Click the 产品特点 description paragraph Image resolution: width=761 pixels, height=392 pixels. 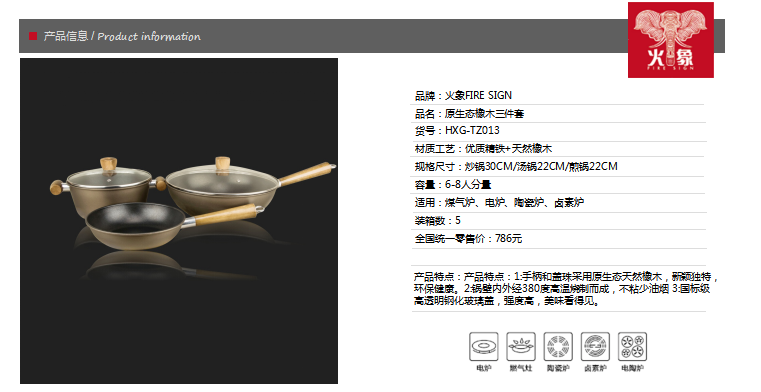(x=565, y=289)
